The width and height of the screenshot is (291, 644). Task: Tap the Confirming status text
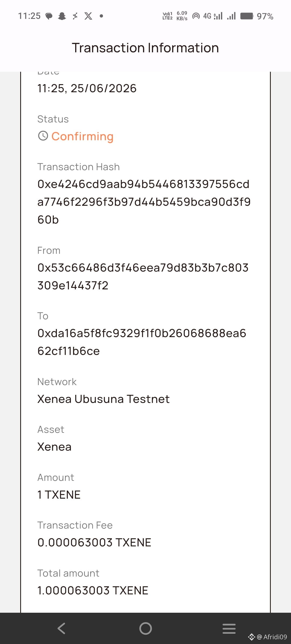82,136
